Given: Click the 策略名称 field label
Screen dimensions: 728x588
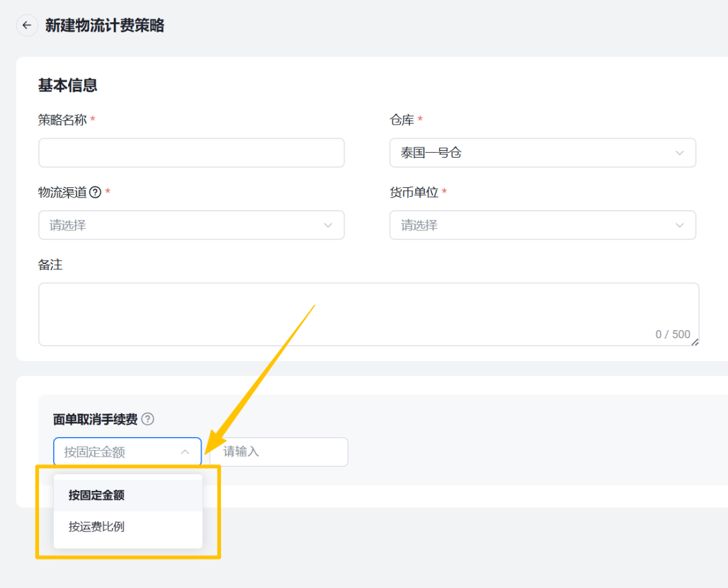Looking at the screenshot, I should click(62, 120).
